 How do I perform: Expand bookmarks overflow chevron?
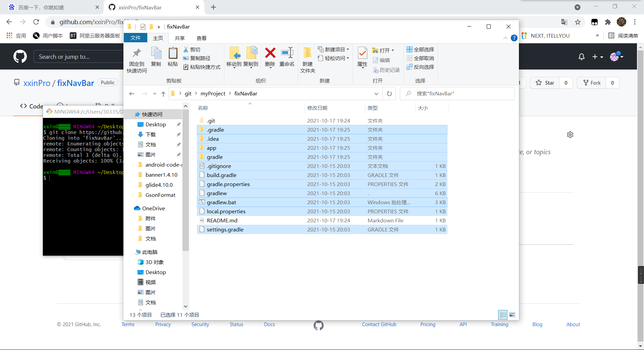tap(597, 36)
